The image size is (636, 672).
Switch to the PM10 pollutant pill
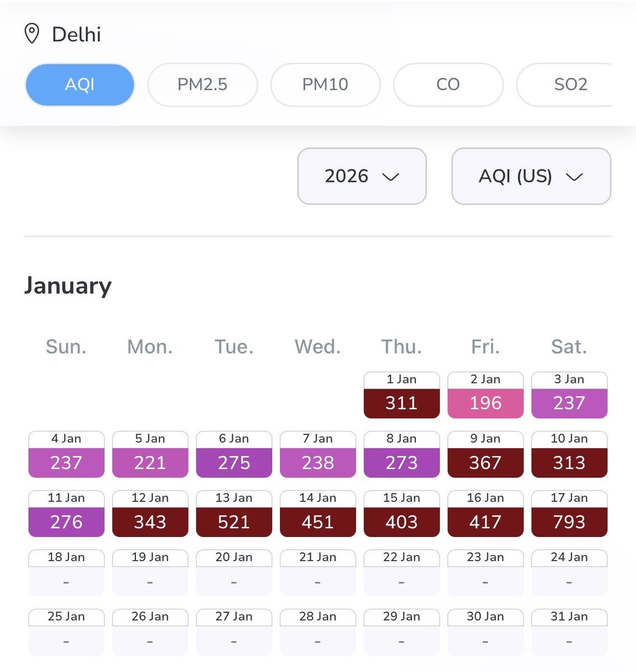(325, 85)
